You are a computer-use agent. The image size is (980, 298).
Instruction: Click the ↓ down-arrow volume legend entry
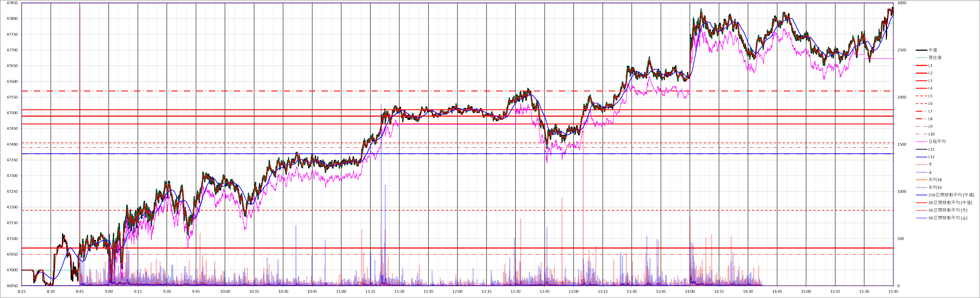click(x=930, y=172)
